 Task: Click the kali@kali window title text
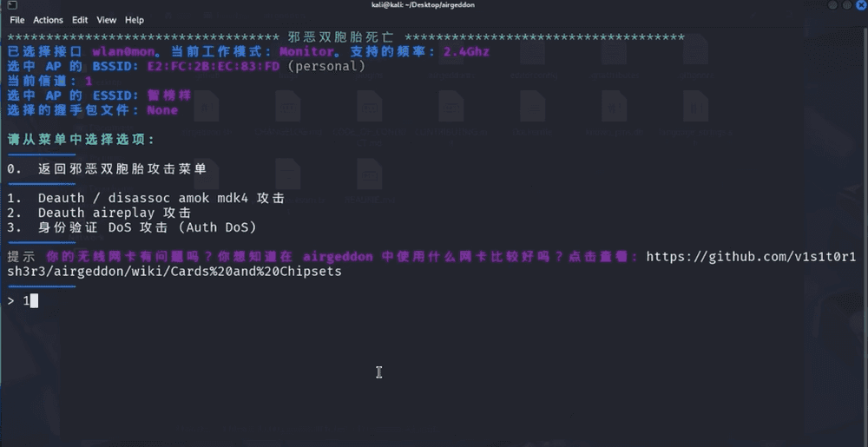tap(432, 5)
